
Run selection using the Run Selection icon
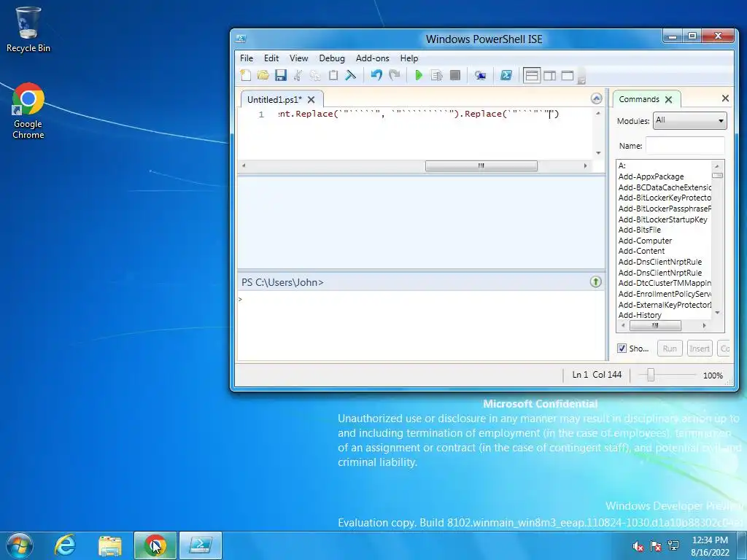coord(436,75)
